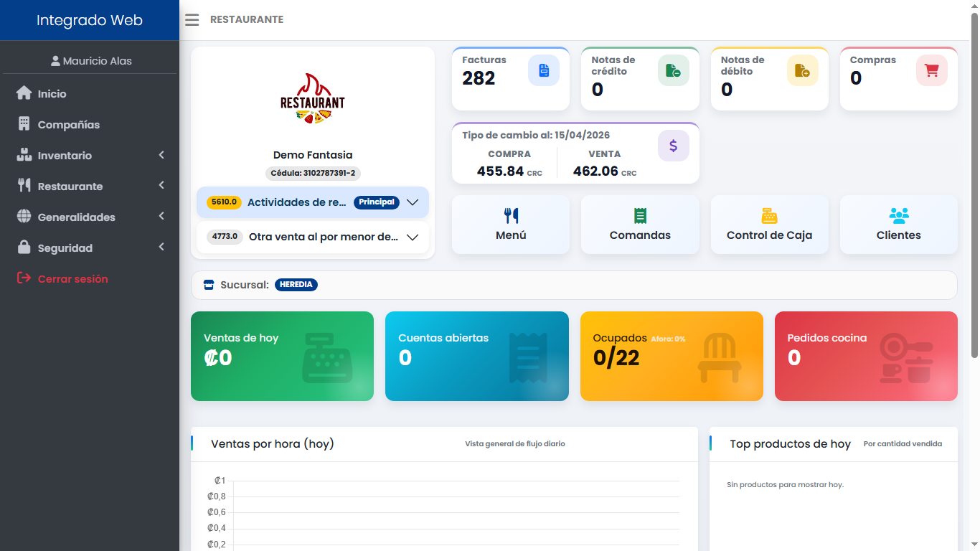Click the Notas de crédito receipt icon

click(673, 70)
